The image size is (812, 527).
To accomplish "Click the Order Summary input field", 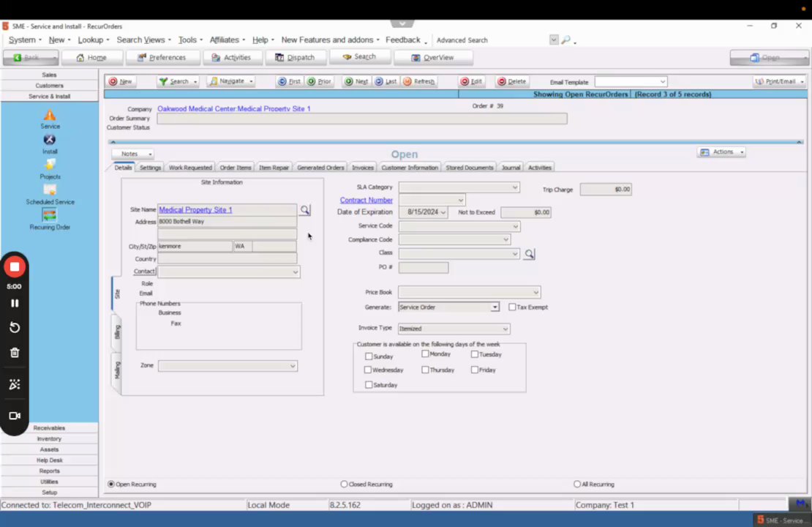I will click(362, 119).
